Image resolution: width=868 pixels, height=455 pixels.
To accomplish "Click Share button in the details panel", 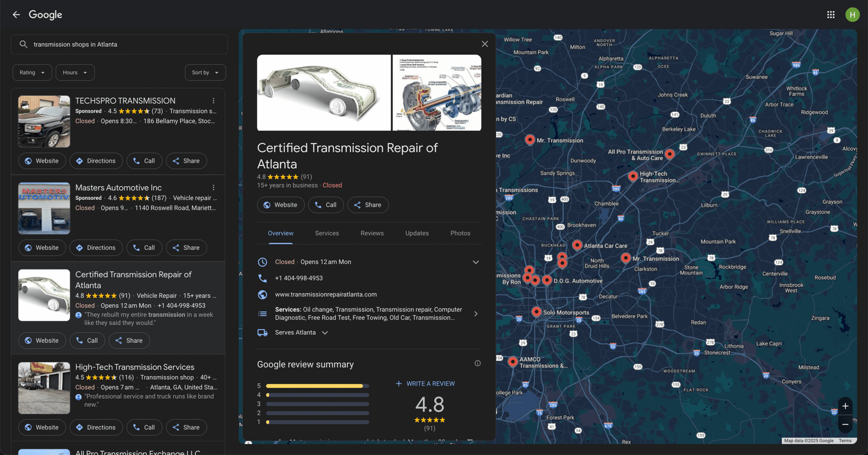I will point(368,205).
